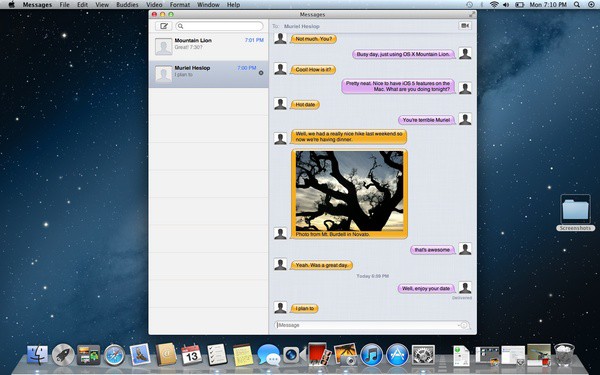Click the 'Not much. You?' message bubble
The image size is (600, 375).
pos(314,39)
